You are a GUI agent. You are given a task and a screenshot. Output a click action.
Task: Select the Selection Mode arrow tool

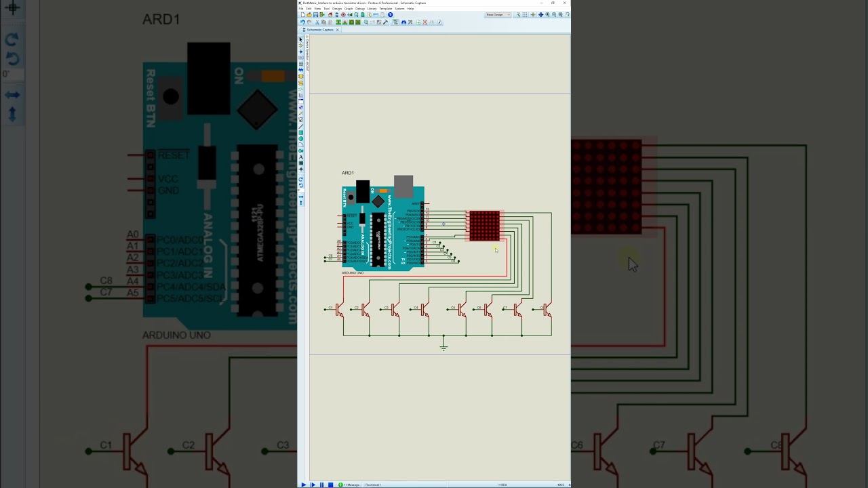(x=301, y=39)
